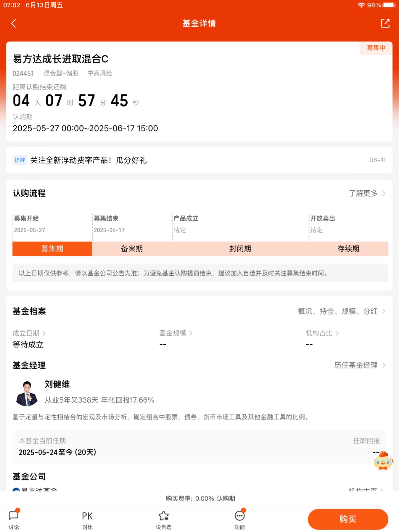Tap the 募集中 status badge
399x532 pixels.
coord(376,48)
